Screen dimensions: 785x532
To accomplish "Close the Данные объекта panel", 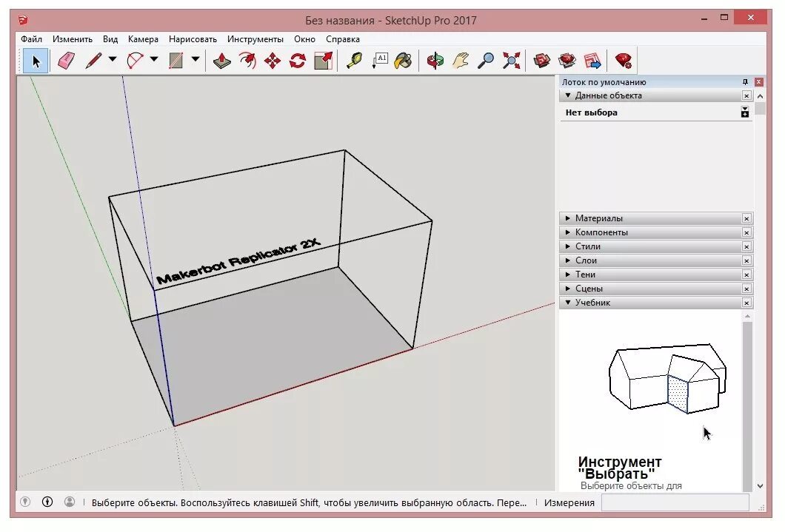I will pos(746,95).
